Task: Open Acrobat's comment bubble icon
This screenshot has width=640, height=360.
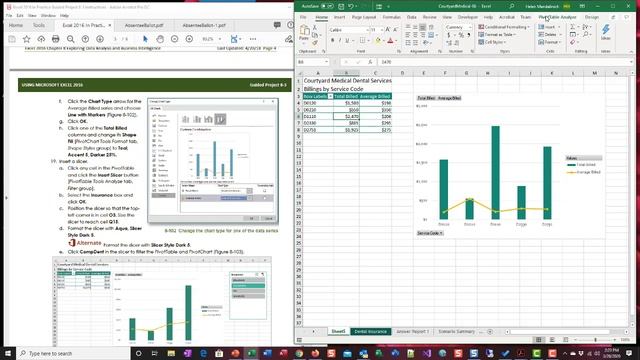Action: tap(277, 25)
